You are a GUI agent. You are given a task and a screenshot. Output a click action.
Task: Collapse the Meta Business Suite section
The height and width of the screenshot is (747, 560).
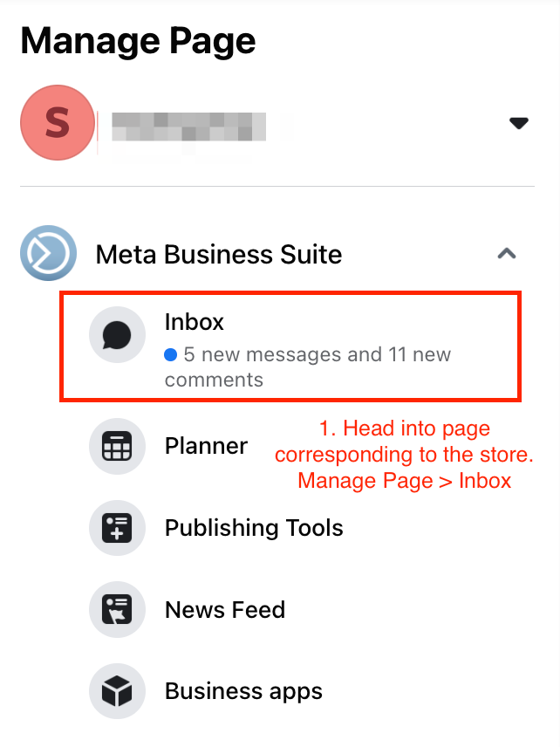pos(507,253)
